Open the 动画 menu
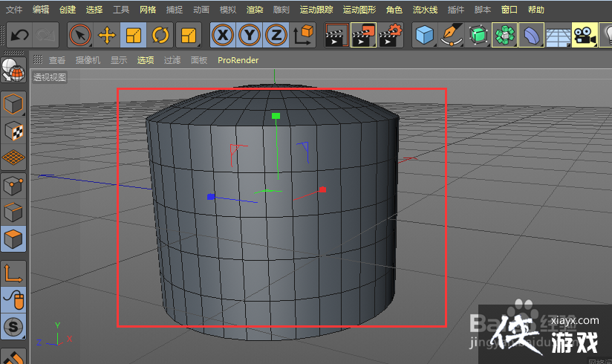The image size is (612, 364). (201, 10)
